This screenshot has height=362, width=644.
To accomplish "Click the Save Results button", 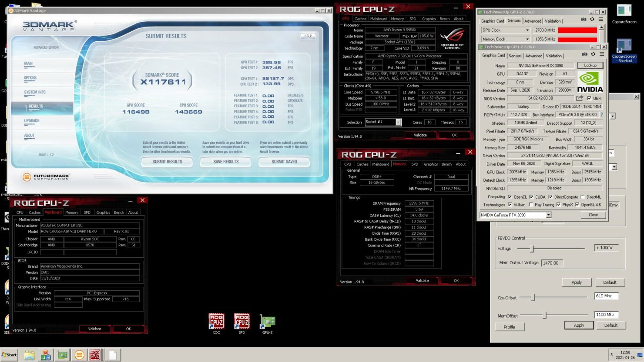I will tap(226, 162).
